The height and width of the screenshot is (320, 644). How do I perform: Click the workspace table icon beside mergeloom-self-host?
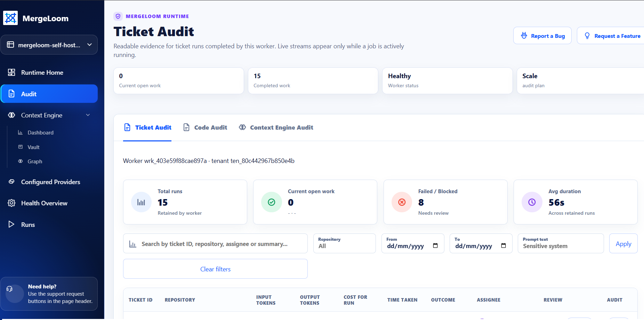click(x=11, y=45)
